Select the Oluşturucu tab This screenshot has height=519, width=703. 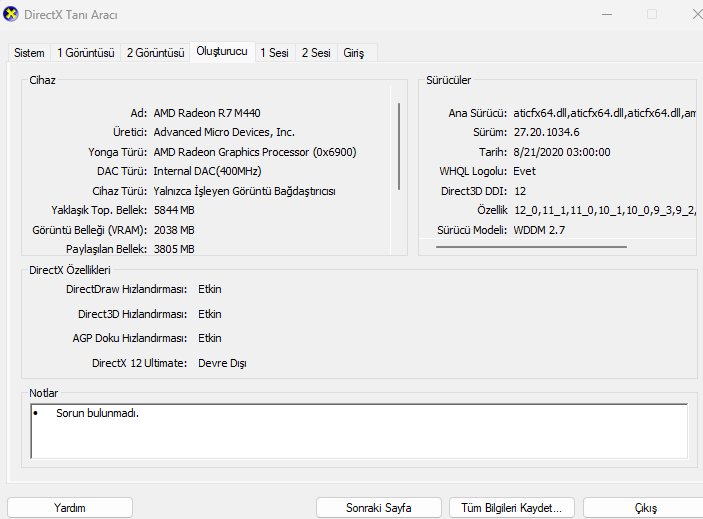coord(222,52)
